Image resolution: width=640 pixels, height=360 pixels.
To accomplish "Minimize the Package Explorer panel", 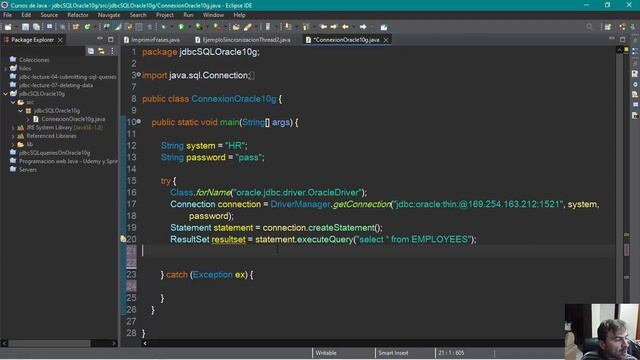I will point(100,39).
